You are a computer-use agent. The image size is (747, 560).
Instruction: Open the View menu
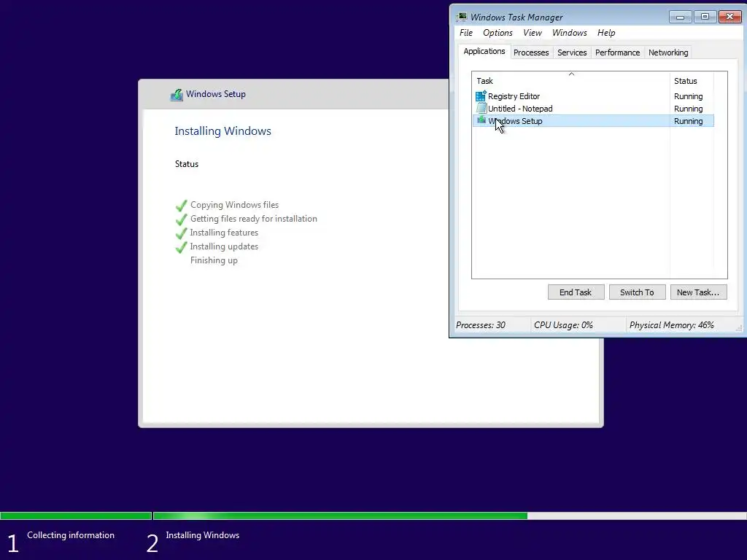(x=532, y=33)
